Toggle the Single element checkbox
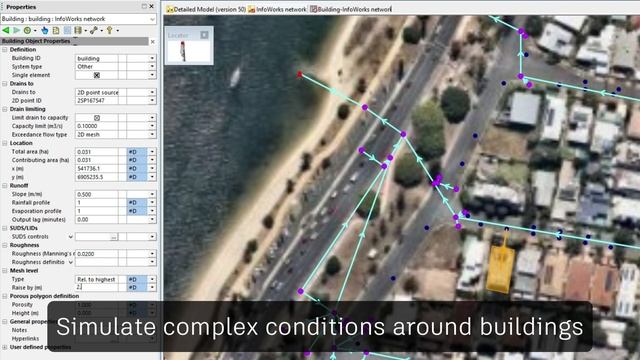 97,75
